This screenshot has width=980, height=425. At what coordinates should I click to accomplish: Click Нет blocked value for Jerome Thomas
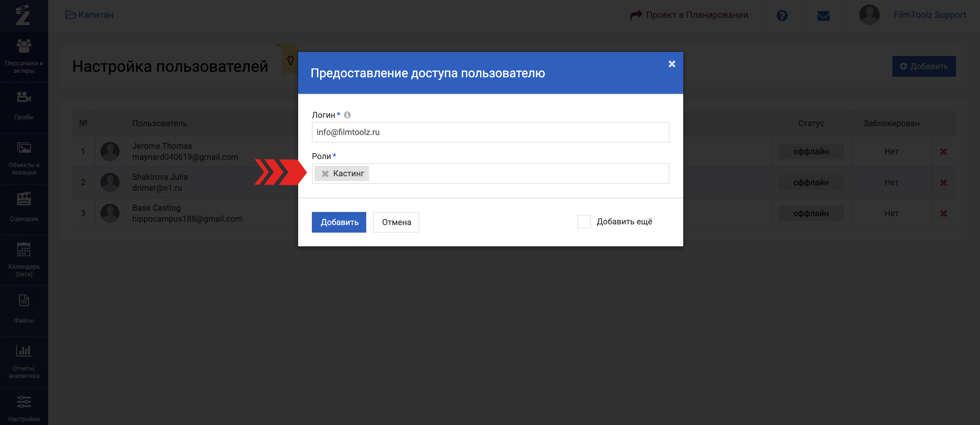coord(891,152)
